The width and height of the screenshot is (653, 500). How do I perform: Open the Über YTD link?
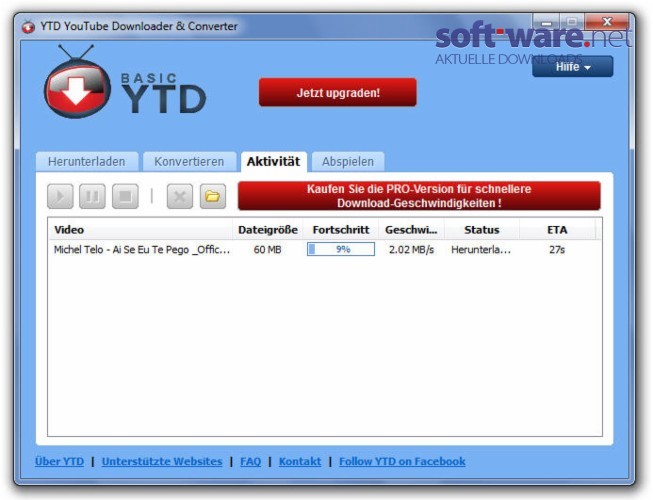tap(60, 461)
